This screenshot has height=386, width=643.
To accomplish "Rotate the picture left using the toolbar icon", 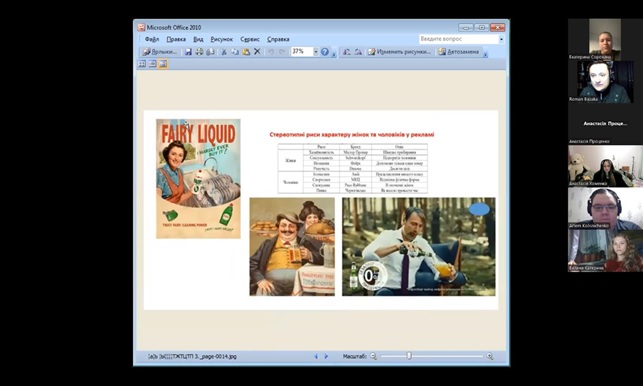I will 347,52.
